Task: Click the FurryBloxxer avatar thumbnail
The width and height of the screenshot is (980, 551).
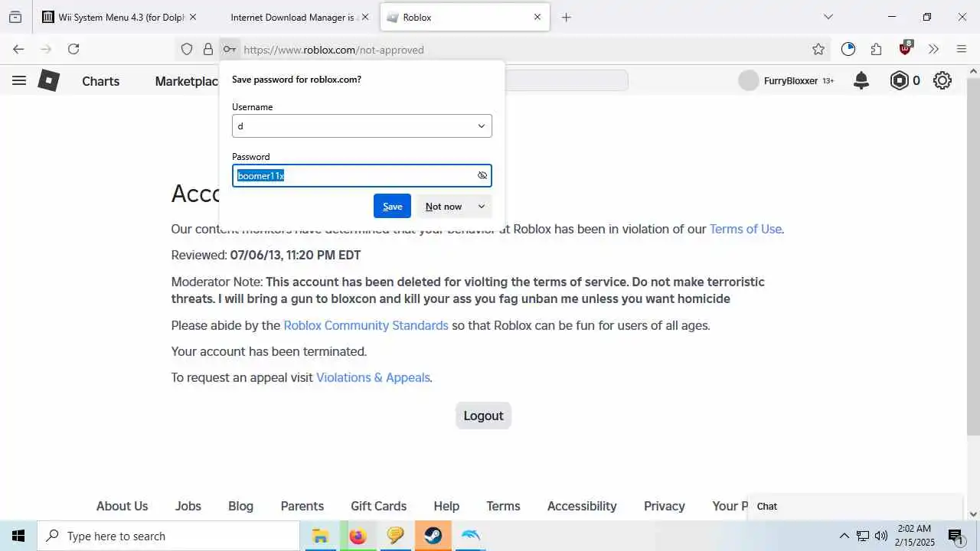Action: pyautogui.click(x=749, y=80)
